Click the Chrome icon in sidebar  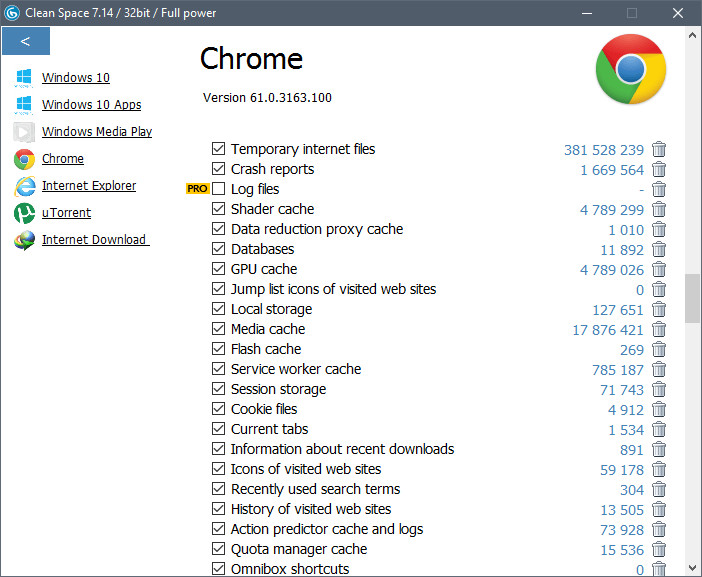pos(24,159)
